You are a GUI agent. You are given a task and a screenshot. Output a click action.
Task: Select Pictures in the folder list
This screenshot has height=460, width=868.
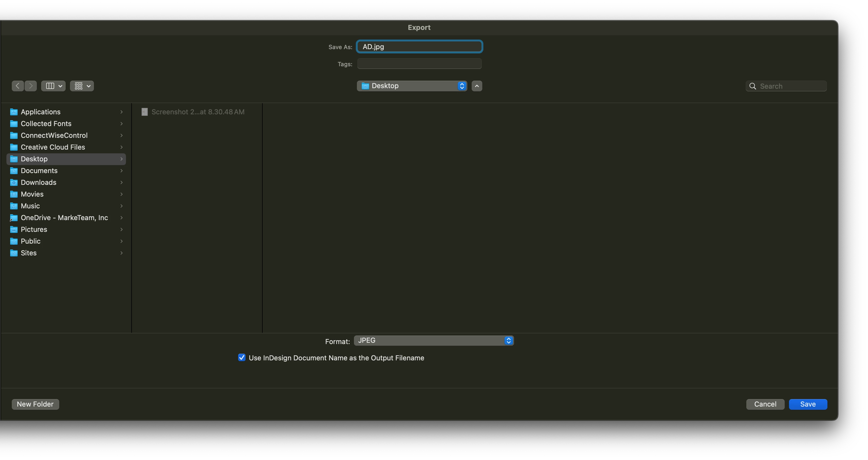pos(34,229)
